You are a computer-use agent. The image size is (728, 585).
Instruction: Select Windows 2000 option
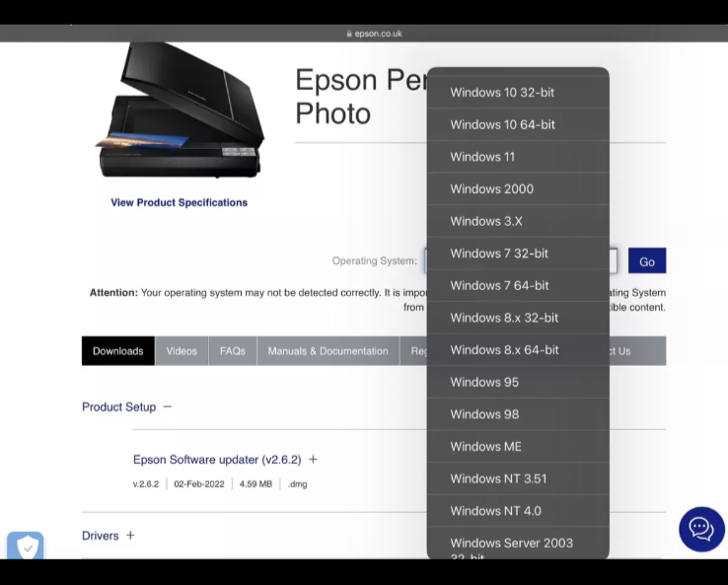(518, 188)
